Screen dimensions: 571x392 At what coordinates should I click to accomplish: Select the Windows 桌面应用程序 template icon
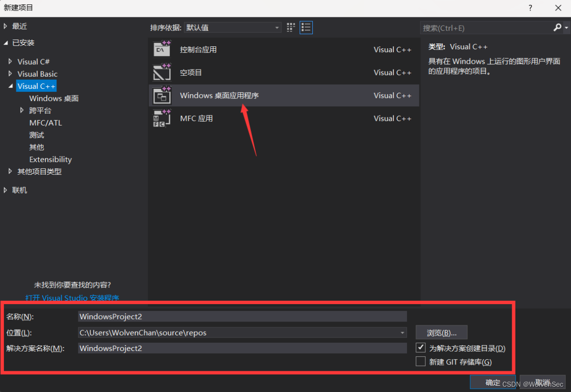coord(162,95)
